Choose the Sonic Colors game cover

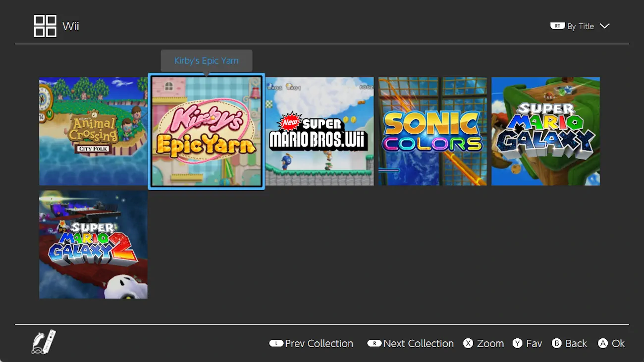tap(432, 131)
